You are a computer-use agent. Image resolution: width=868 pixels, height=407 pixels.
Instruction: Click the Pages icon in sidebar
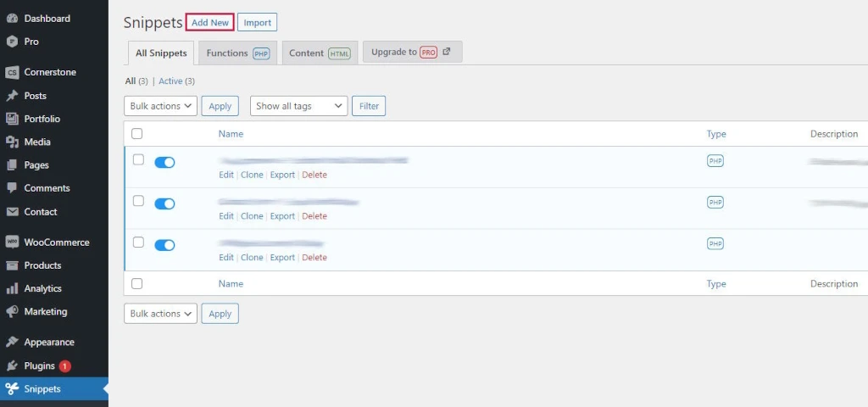pyautogui.click(x=12, y=165)
